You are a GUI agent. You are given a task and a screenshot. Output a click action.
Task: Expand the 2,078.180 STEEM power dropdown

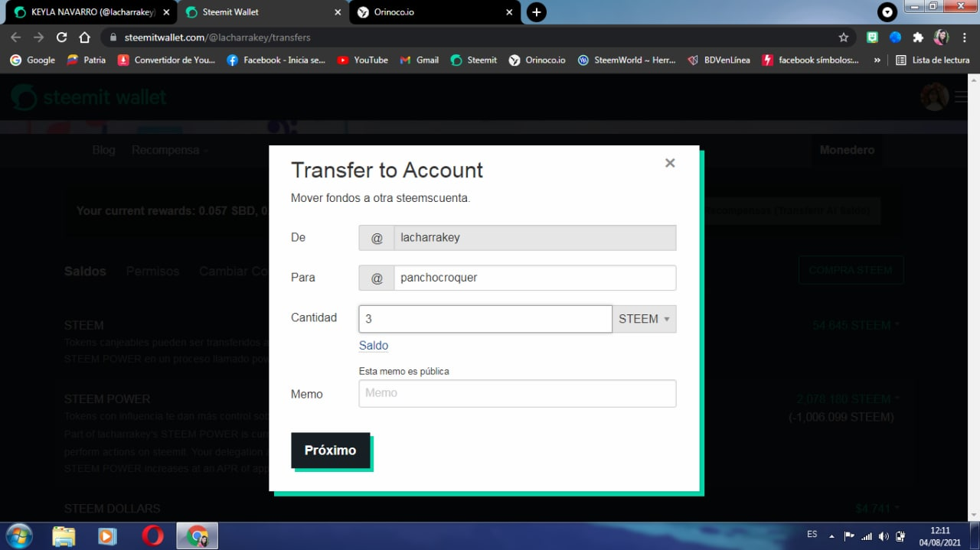(848, 399)
